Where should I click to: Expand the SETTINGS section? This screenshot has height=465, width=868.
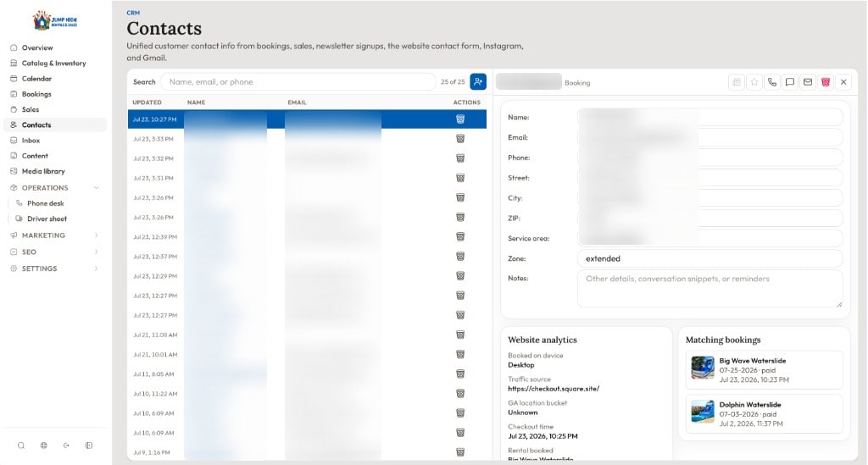(x=55, y=268)
